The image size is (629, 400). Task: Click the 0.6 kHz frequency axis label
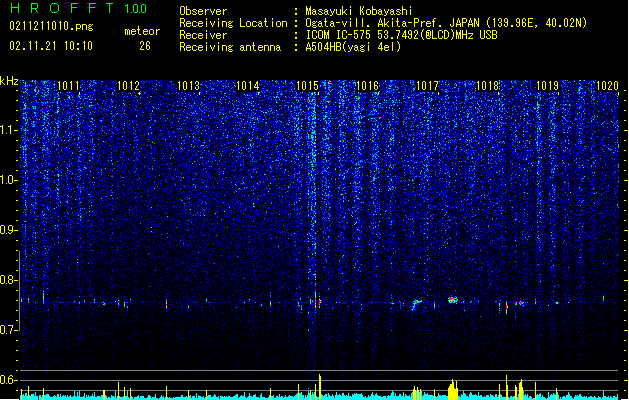pos(9,380)
